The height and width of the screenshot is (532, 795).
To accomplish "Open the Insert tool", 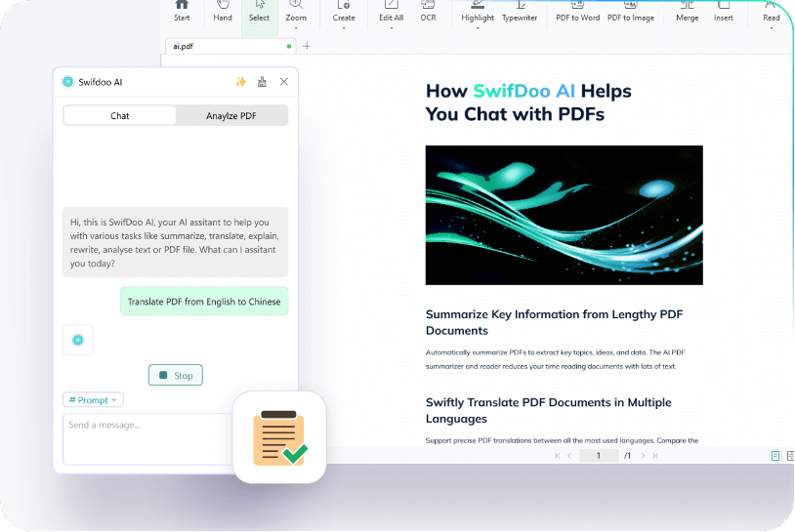I will (x=724, y=12).
